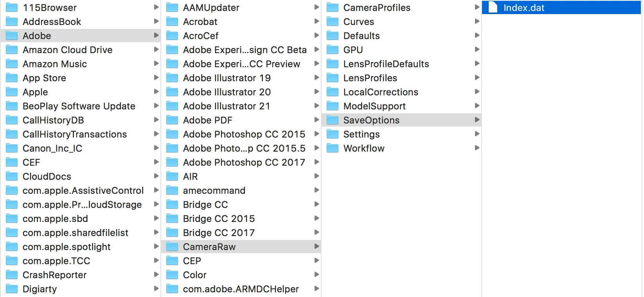Open the CallHistoryDB folder
The width and height of the screenshot is (644, 297).
coord(81,120)
